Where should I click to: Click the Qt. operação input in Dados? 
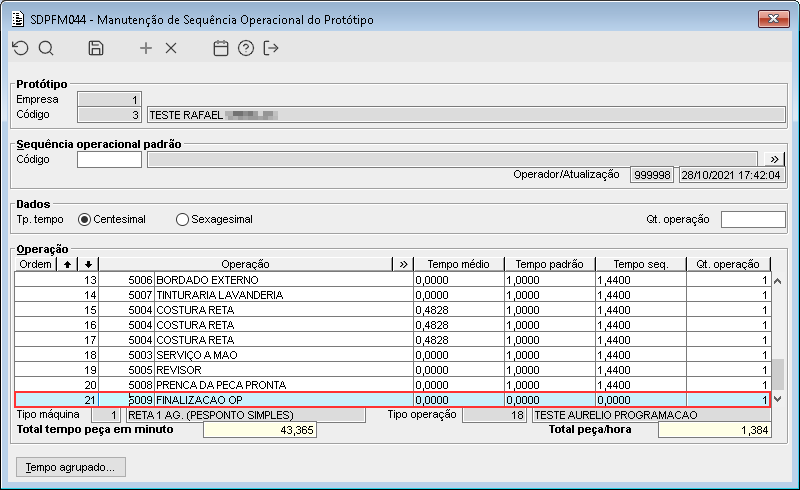point(753,219)
